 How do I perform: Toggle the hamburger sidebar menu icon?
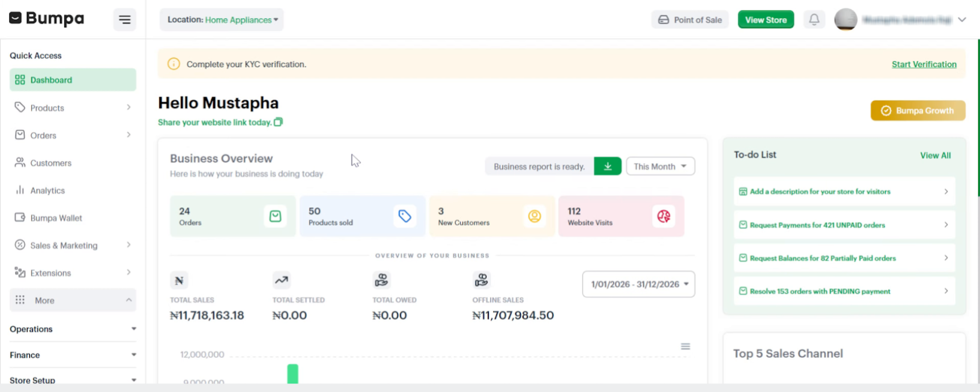pos(124,20)
